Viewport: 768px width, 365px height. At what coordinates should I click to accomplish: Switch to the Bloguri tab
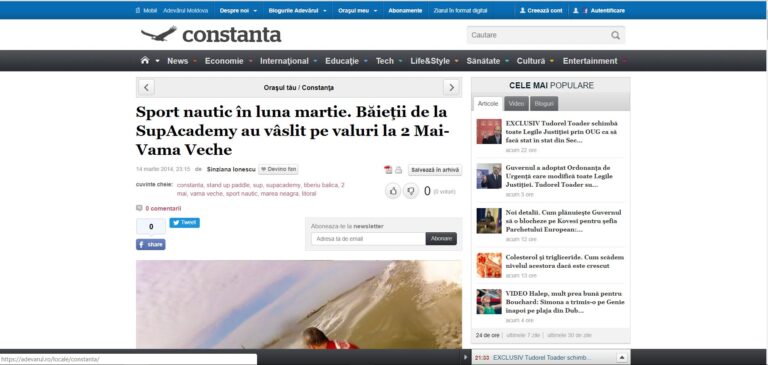pos(544,103)
